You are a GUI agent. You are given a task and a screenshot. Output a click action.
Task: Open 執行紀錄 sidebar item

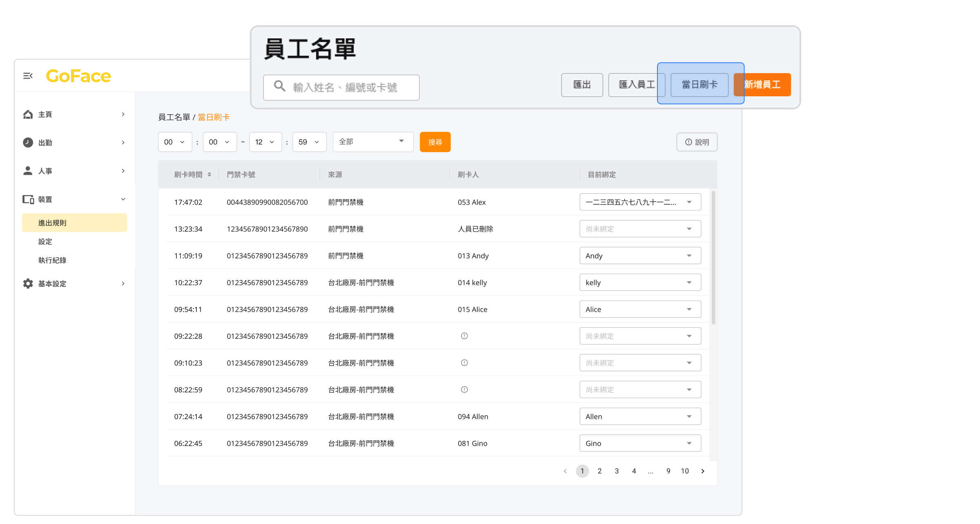pos(52,260)
